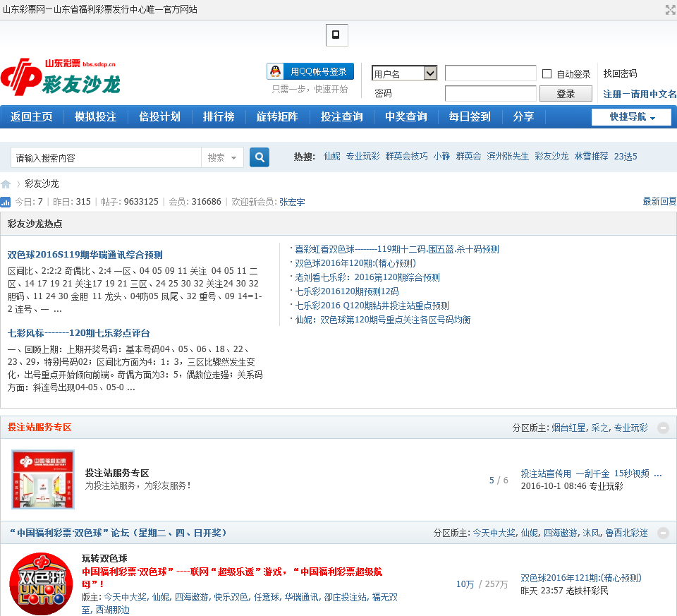Open the 双色球论坛 section header link
677x616 pixels.
pyautogui.click(x=118, y=533)
